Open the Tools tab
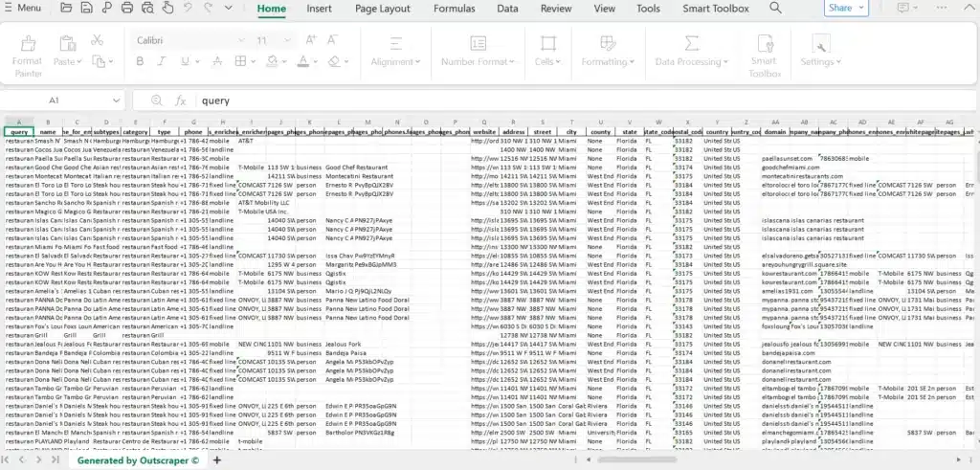The image size is (980, 470). point(648,9)
